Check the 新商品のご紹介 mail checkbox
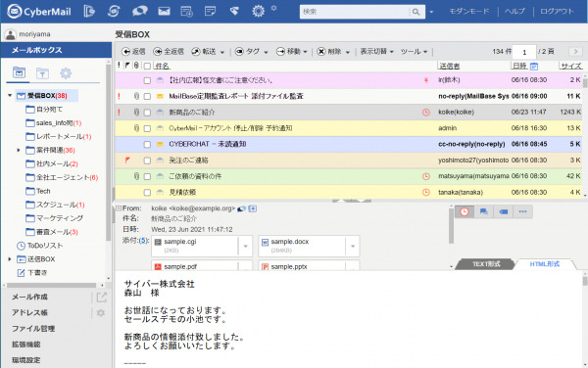Image resolution: width=588 pixels, height=368 pixels. click(x=147, y=113)
